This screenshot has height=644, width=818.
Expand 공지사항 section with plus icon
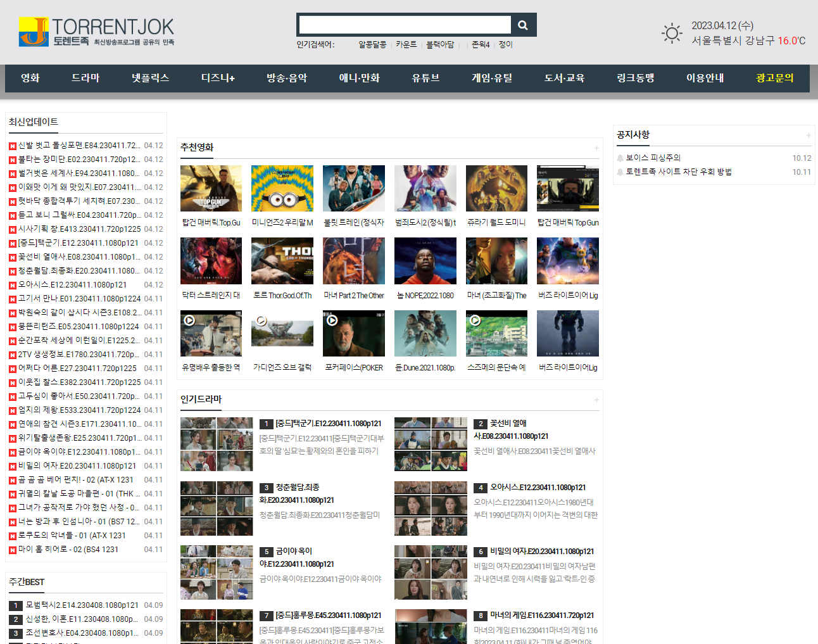[809, 135]
